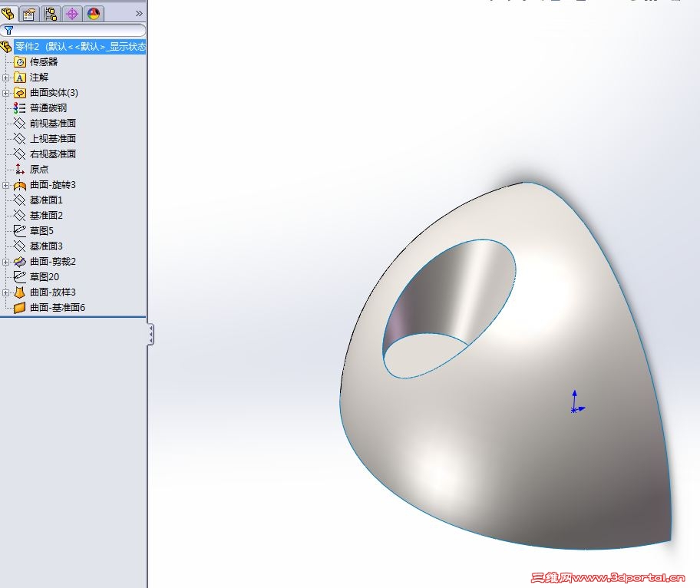Click the 基准面3 plane icon
Screen dimensions: 700x588
coord(19,246)
